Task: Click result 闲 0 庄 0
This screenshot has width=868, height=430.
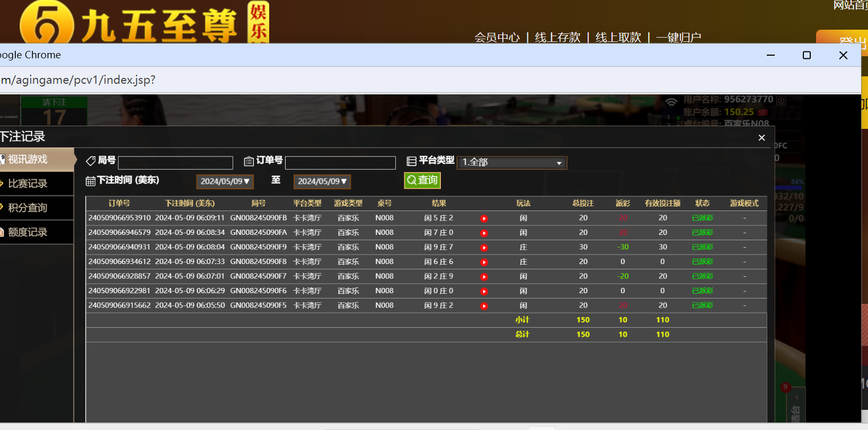Action: 439,291
